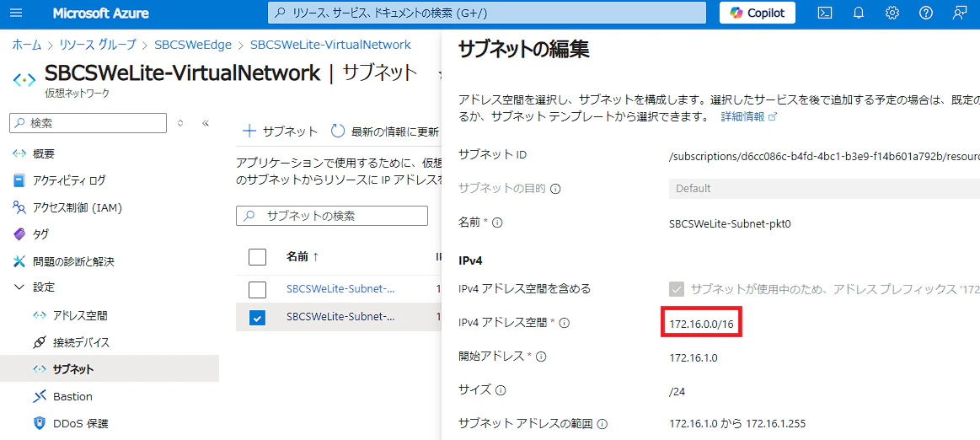
Task: Open サブネットの目的 Default dropdown
Action: 824,188
